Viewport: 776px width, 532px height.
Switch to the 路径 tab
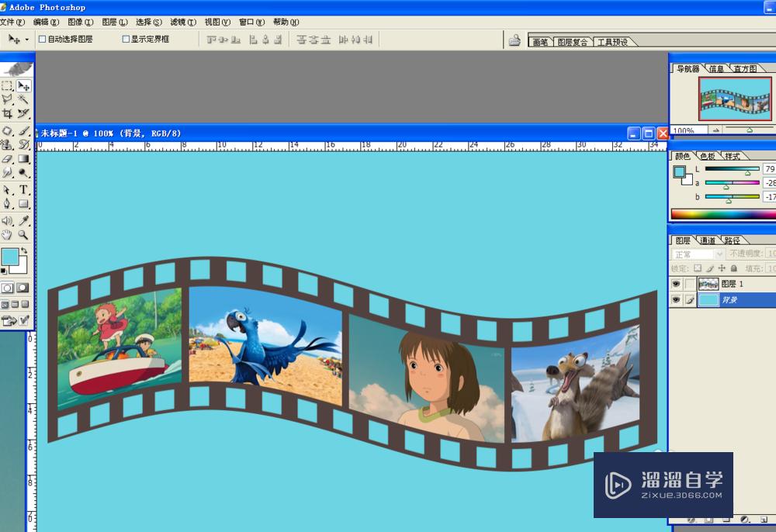732,240
